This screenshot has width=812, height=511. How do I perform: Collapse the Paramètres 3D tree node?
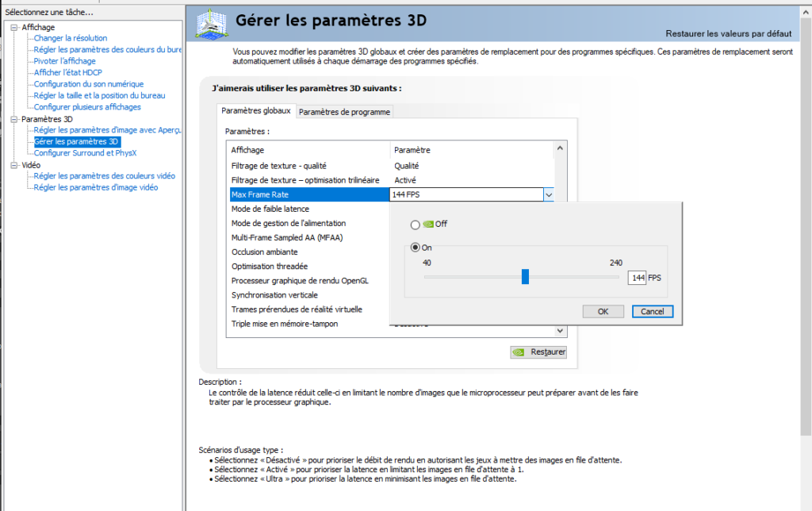(13, 119)
